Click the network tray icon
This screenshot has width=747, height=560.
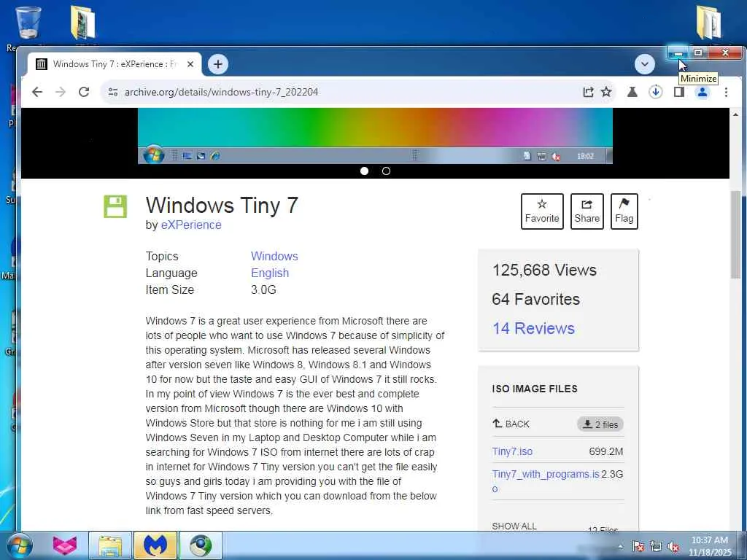(x=656, y=547)
